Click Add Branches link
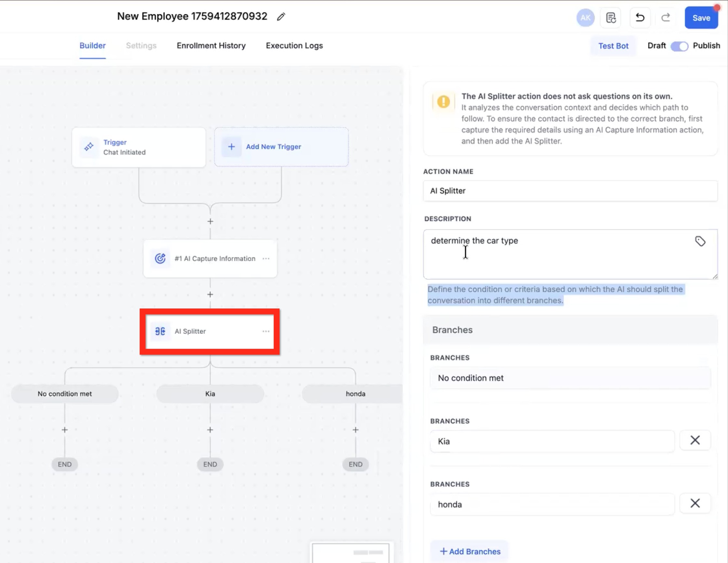728x563 pixels. point(470,552)
